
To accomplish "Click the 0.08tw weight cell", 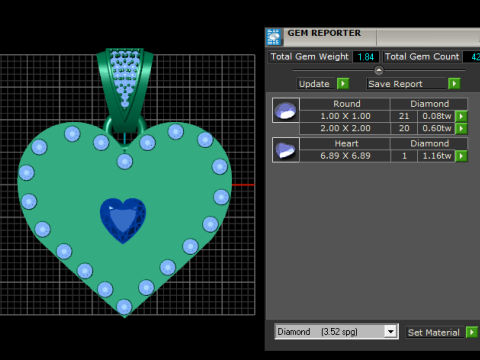I will pyautogui.click(x=436, y=116).
